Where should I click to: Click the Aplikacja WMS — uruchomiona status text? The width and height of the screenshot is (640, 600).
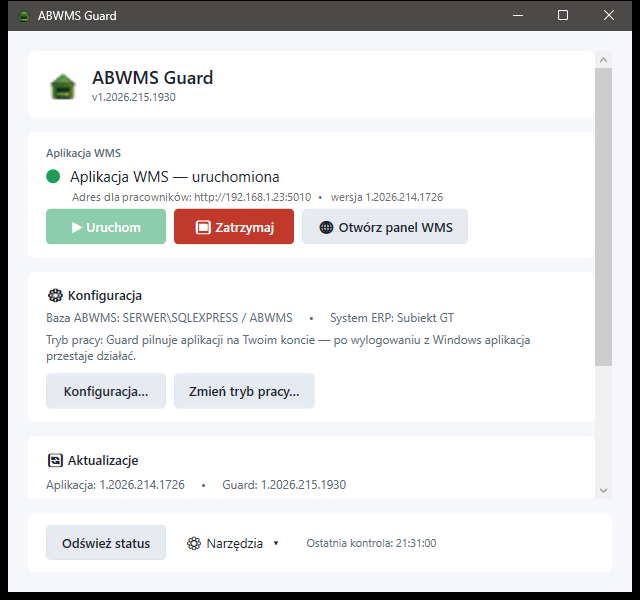coord(175,177)
